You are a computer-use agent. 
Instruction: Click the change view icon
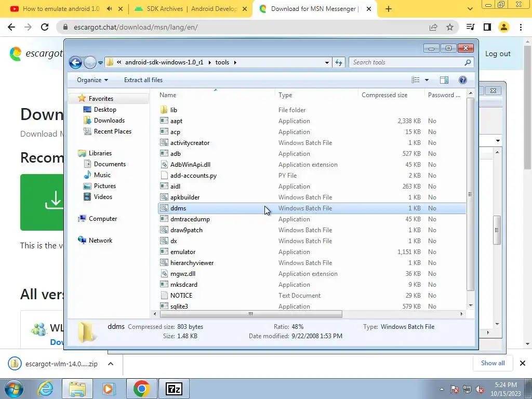click(416, 80)
